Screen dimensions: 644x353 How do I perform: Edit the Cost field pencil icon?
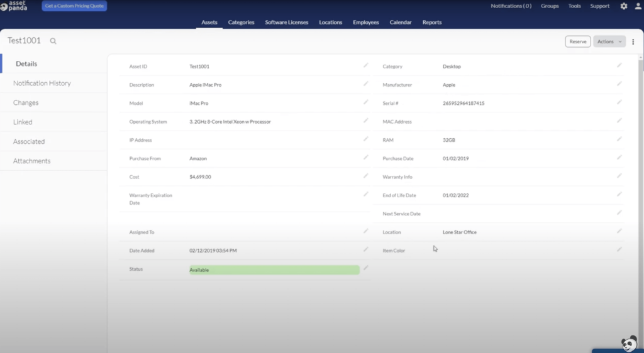click(x=365, y=176)
